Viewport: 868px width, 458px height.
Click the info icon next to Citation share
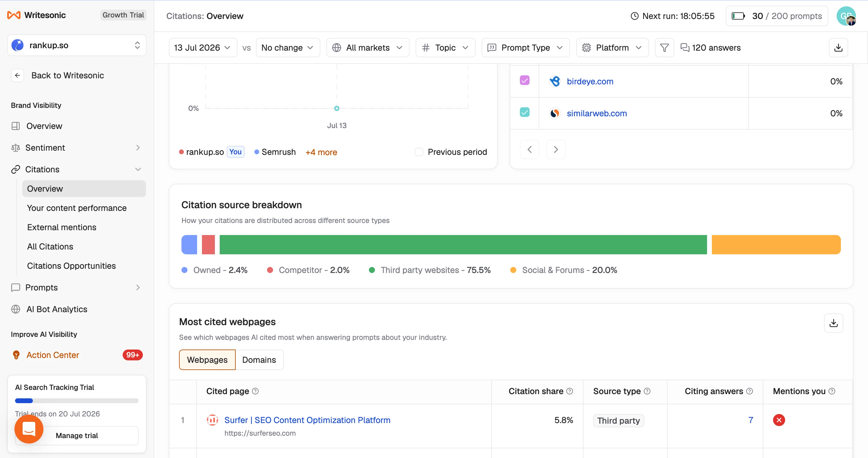569,391
